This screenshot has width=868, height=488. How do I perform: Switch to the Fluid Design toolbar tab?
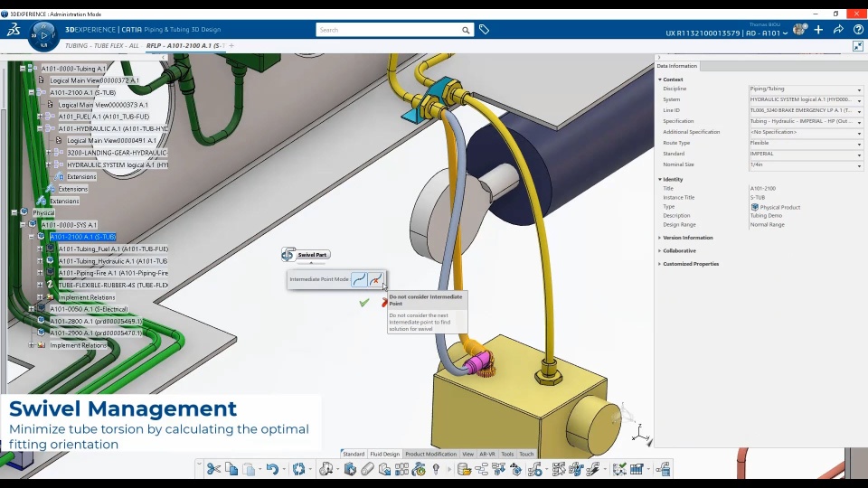point(385,454)
